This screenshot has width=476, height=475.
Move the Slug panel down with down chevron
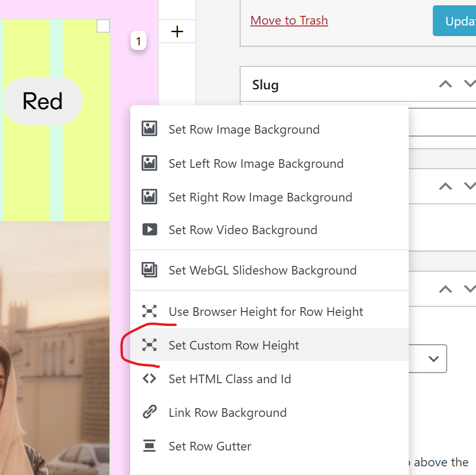[469, 84]
